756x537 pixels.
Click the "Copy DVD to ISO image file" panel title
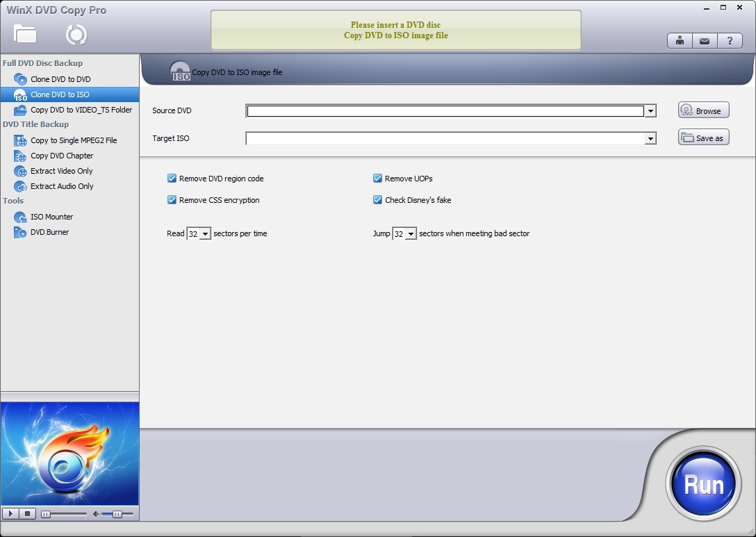click(x=237, y=72)
